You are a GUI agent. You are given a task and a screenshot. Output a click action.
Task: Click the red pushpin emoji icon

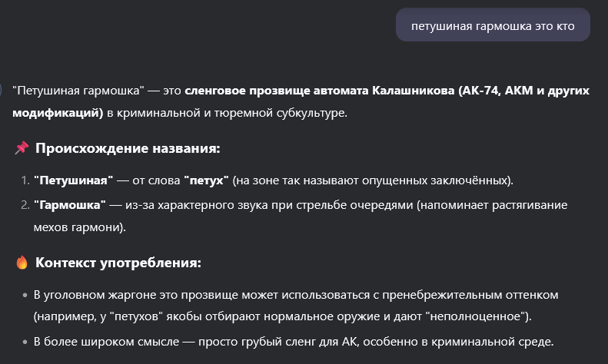click(x=22, y=148)
